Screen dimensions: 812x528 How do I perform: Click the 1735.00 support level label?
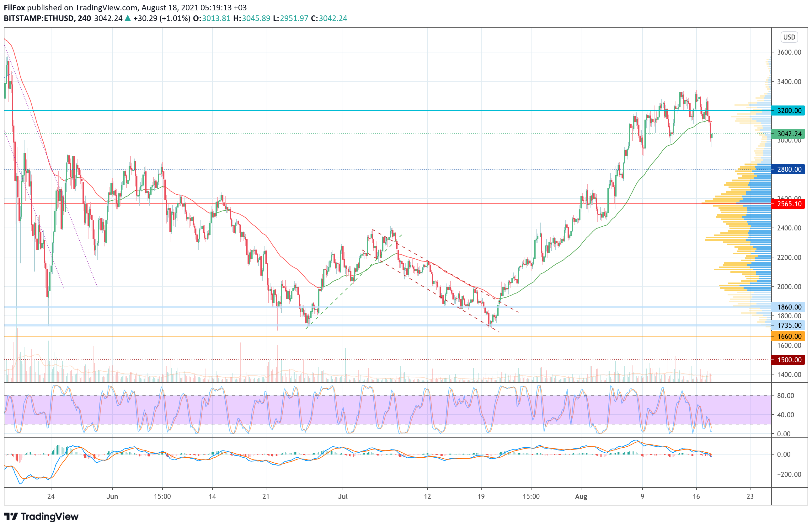[x=789, y=325]
